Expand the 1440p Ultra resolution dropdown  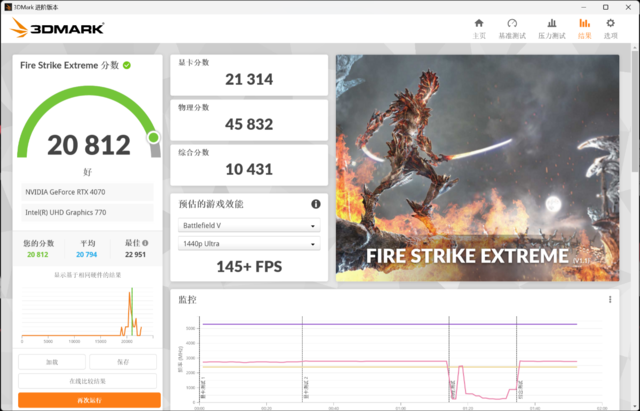[x=249, y=244]
